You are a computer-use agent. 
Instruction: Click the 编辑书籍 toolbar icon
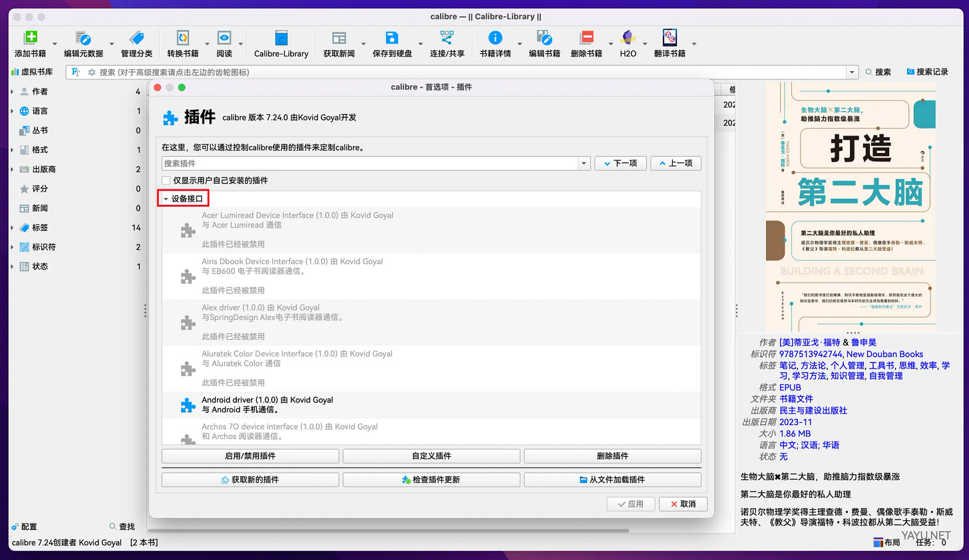click(x=544, y=38)
